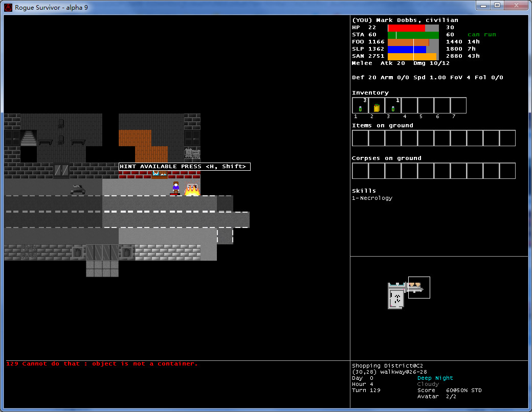Close the Rogue Survivor window
The height and width of the screenshot is (412, 532).
click(516, 6)
